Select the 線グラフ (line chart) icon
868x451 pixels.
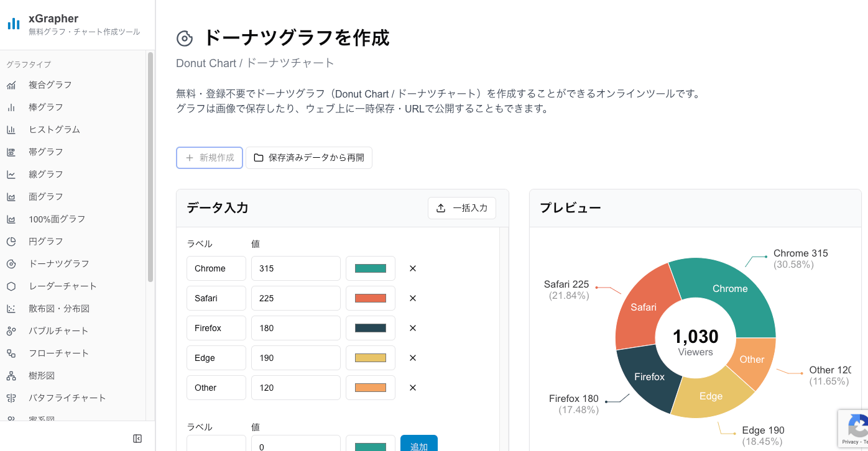pyautogui.click(x=11, y=174)
